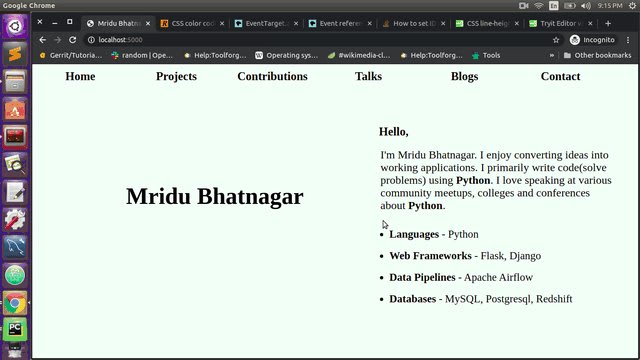Click the Languages - Python list item

[433, 234]
